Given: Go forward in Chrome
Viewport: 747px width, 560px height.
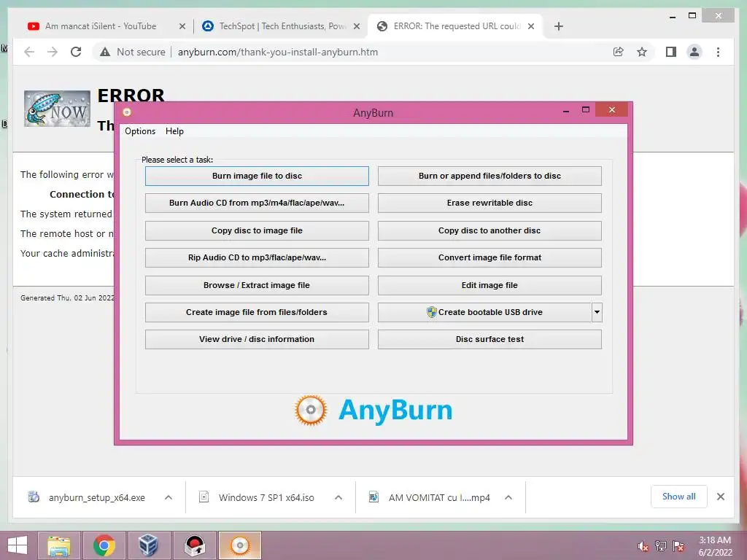Looking at the screenshot, I should (x=53, y=52).
